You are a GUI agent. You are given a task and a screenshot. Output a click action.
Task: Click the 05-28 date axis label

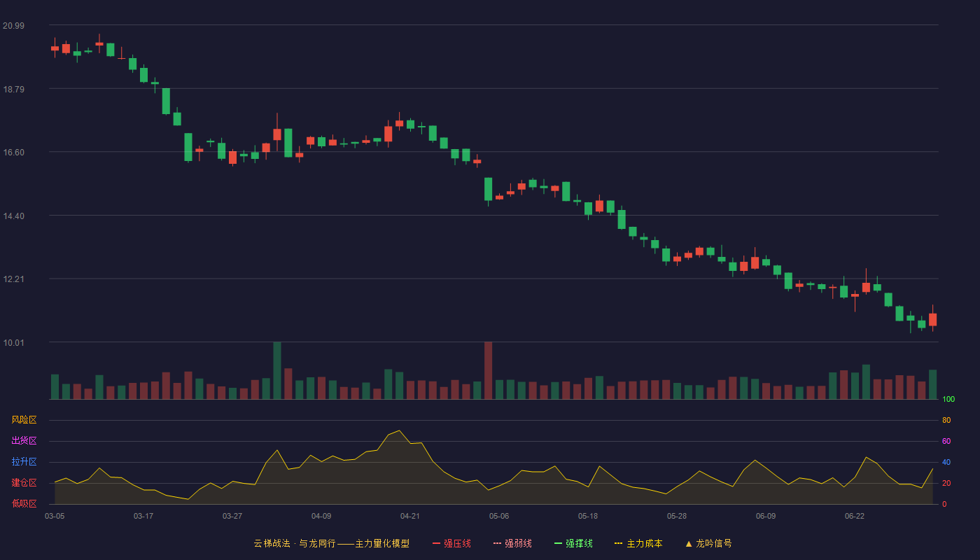pos(677,516)
